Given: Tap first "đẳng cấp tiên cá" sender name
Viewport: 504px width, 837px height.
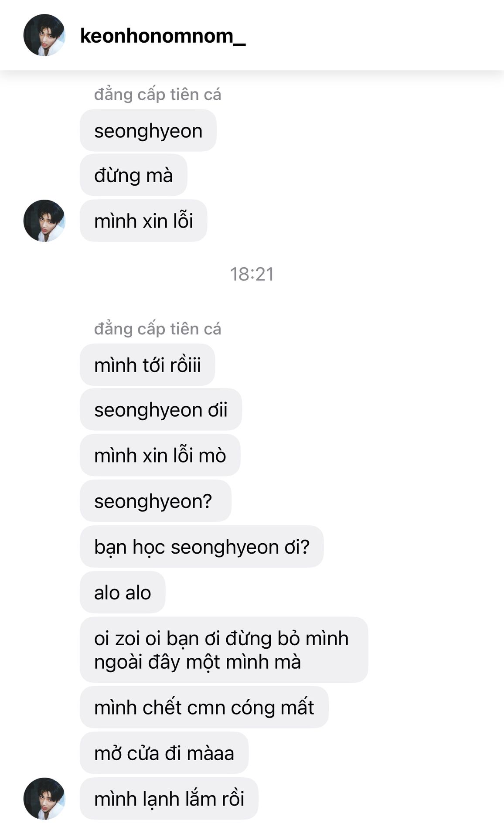Looking at the screenshot, I should click(157, 95).
